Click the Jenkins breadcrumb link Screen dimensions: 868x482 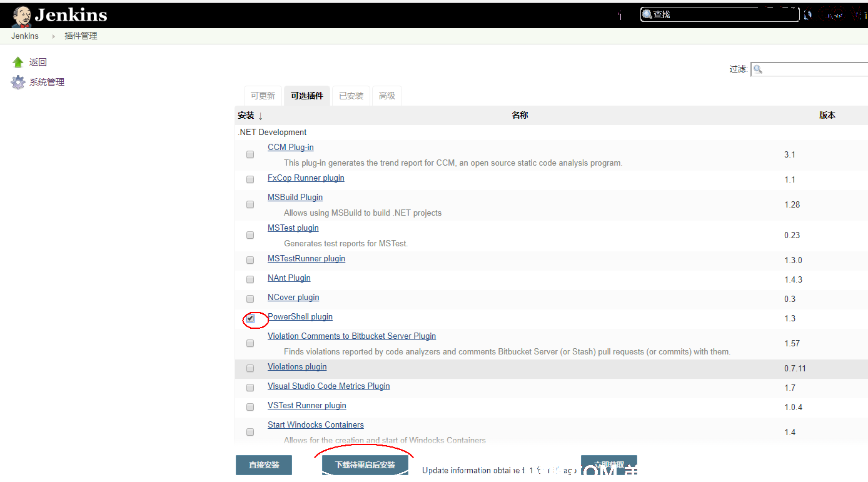(25, 36)
